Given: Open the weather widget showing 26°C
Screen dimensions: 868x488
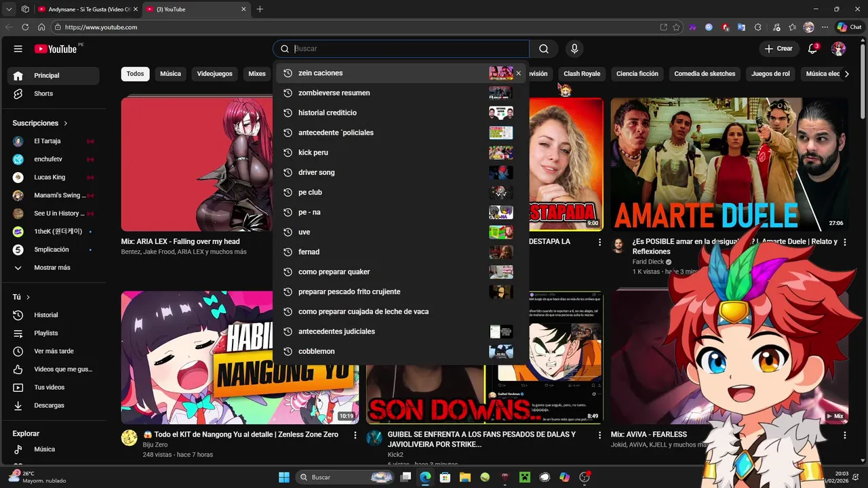Looking at the screenshot, I should pos(37,477).
